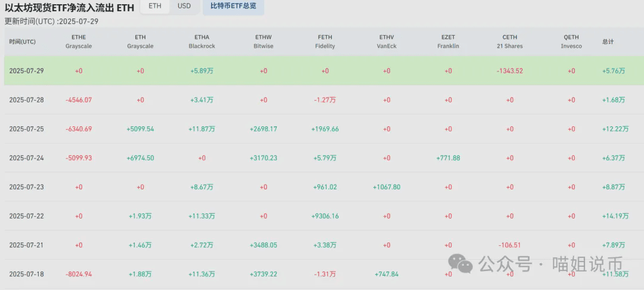Click the +961.02 Fidelity value
The image size is (644, 290).
pos(325,188)
